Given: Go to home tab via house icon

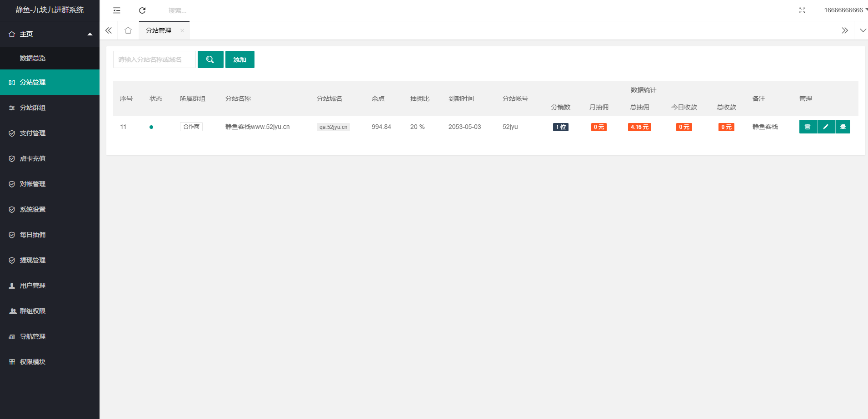Looking at the screenshot, I should pos(128,30).
